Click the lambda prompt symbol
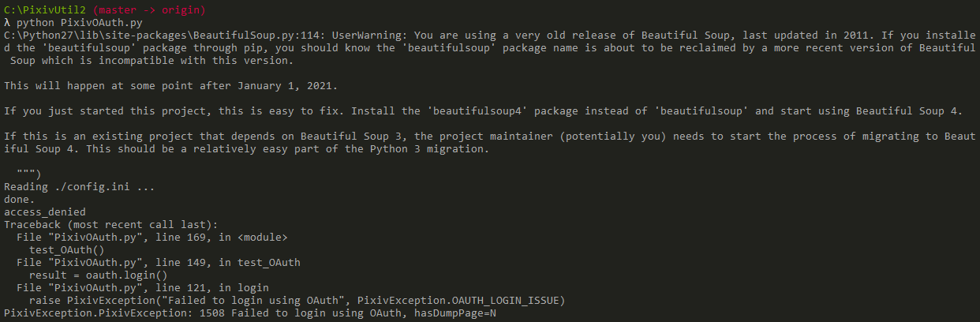Screen dimensions: 980x322 [7, 23]
